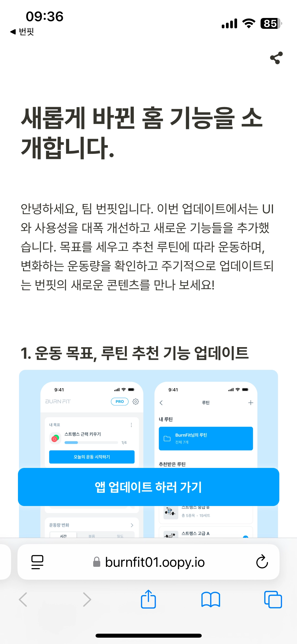The image size is (297, 644).
Task: Open Safari page settings reader icon
Action: 37,562
